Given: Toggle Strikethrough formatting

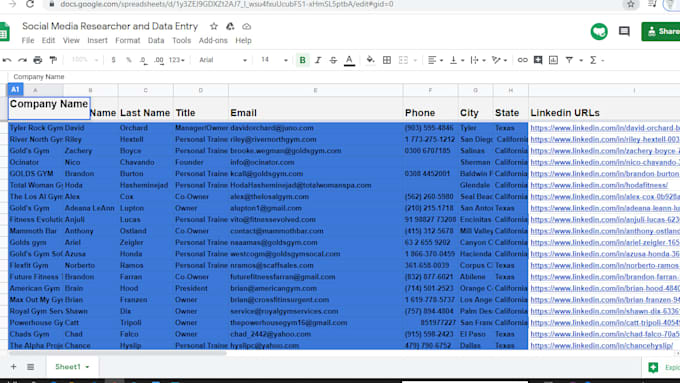Looking at the screenshot, I should (x=333, y=60).
